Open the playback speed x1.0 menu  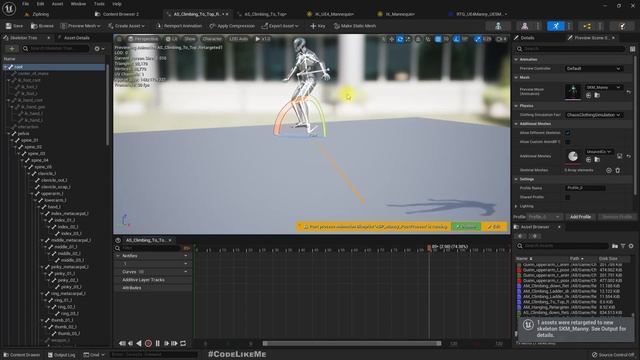pos(263,39)
